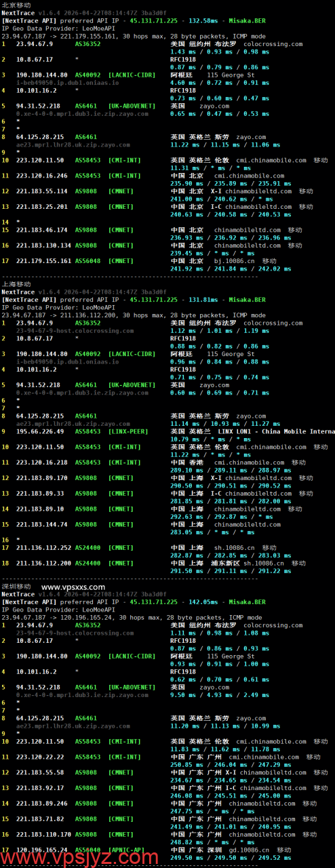The height and width of the screenshot is (868, 335).
Task: Click the AS56048 ASN label
Action: point(87,261)
